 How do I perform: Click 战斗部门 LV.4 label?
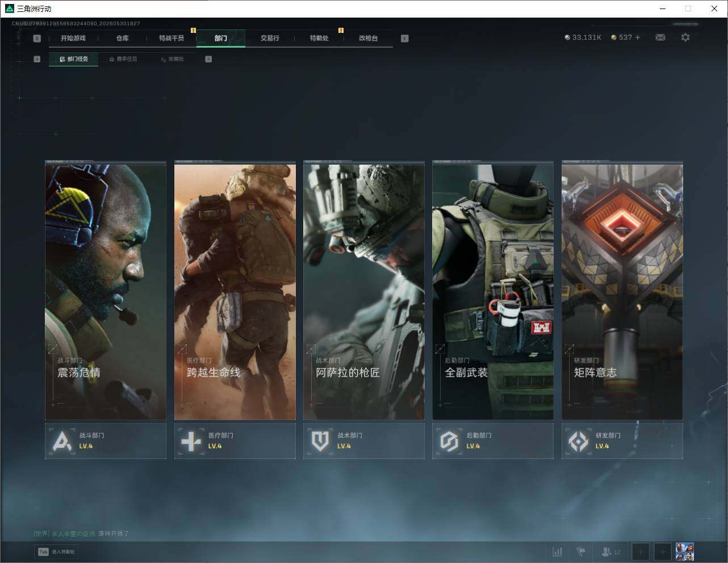point(91,440)
